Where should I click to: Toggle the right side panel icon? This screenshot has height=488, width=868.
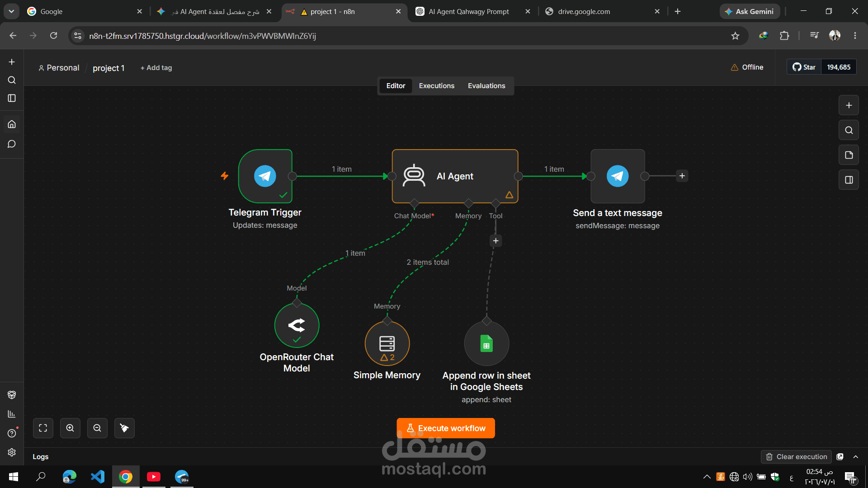point(849,180)
